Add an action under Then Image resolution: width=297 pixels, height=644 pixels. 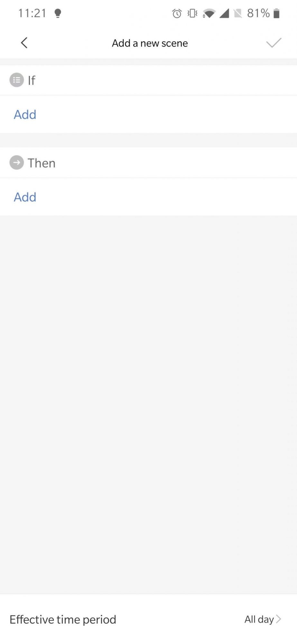tap(25, 197)
